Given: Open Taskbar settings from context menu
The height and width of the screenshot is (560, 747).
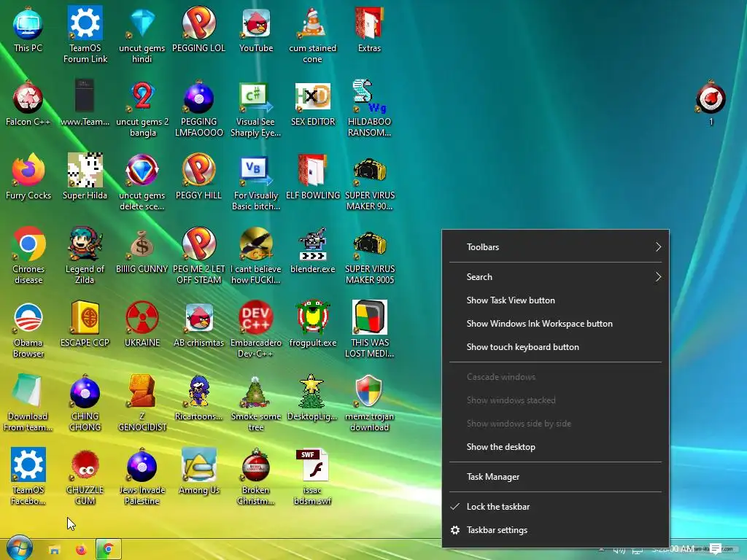Looking at the screenshot, I should tap(555, 530).
